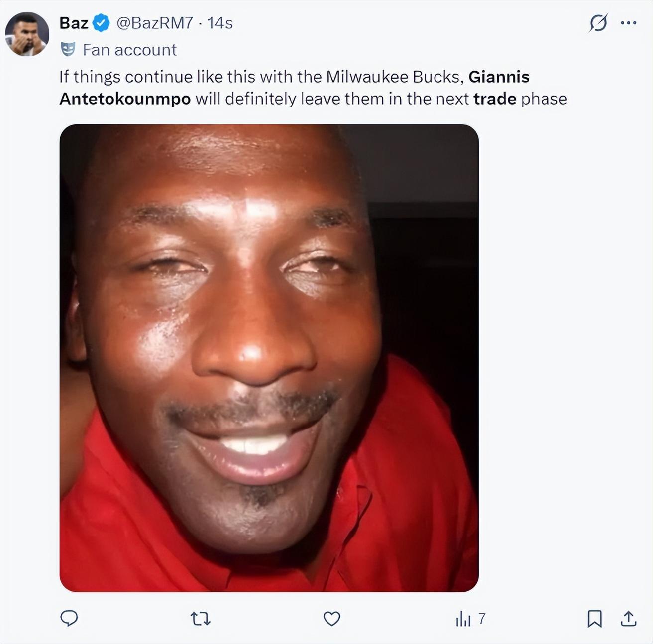Open the @BazRM7 handle link
This screenshot has height=644, width=653.
coord(154,23)
